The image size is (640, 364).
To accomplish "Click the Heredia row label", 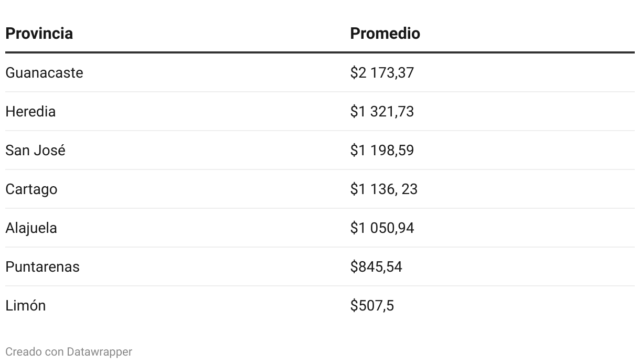I will point(30,111).
